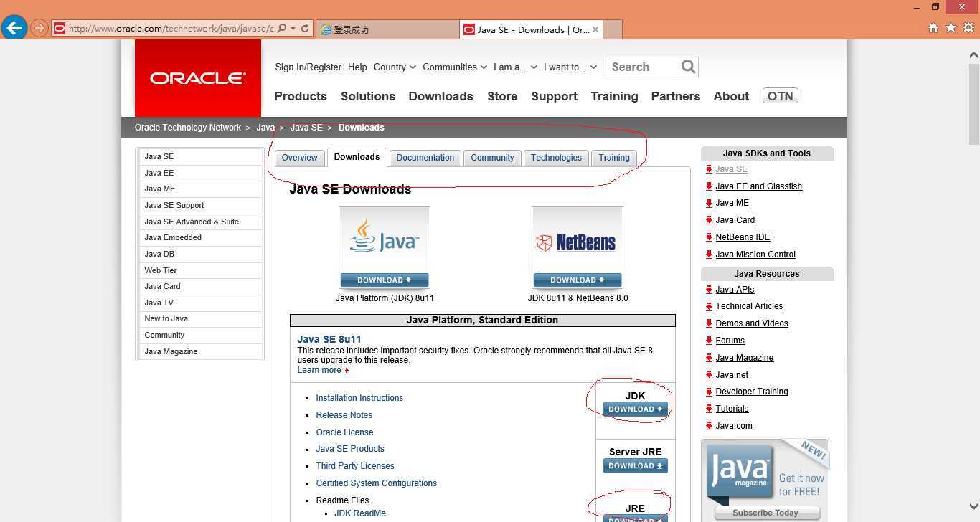Open the Country dropdown
This screenshot has width=980, height=522.
pyautogui.click(x=395, y=67)
